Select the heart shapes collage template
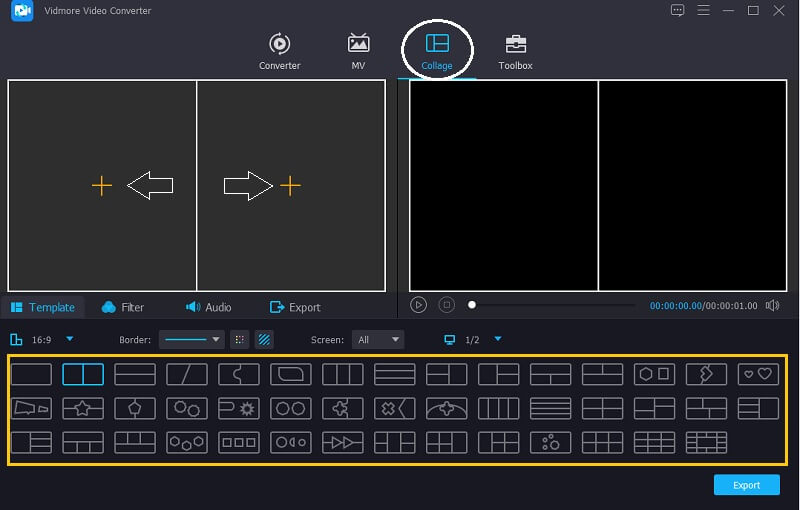800x510 pixels. 758,375
